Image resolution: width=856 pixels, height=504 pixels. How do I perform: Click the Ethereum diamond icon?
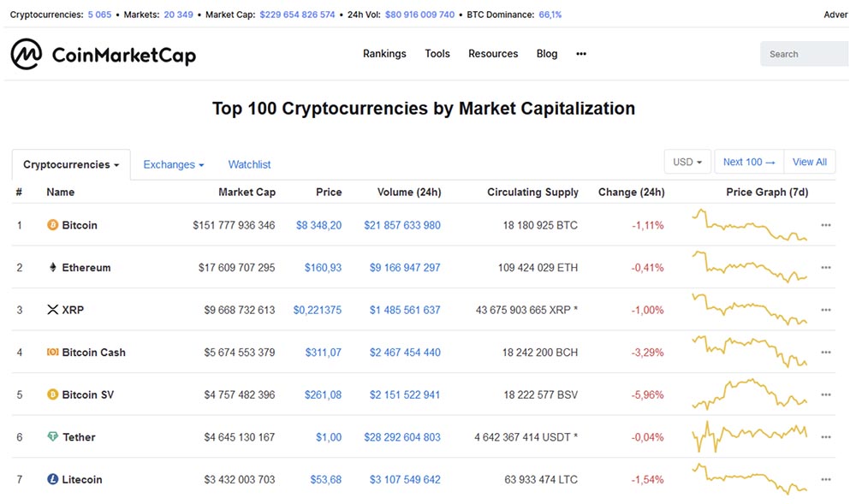[x=53, y=268]
